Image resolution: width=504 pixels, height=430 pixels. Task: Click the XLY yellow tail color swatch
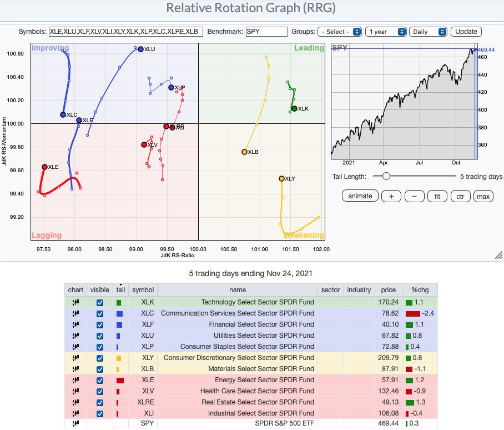pyautogui.click(x=119, y=358)
